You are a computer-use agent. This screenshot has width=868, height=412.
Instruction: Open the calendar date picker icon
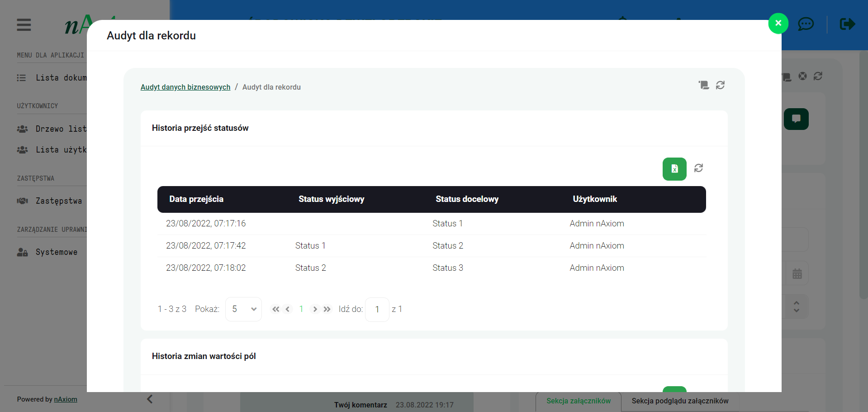click(x=797, y=274)
